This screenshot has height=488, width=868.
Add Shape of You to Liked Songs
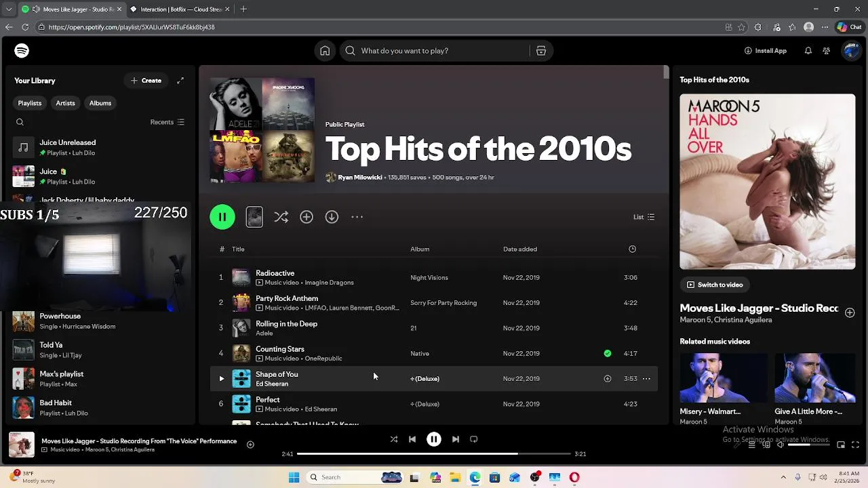coord(608,379)
